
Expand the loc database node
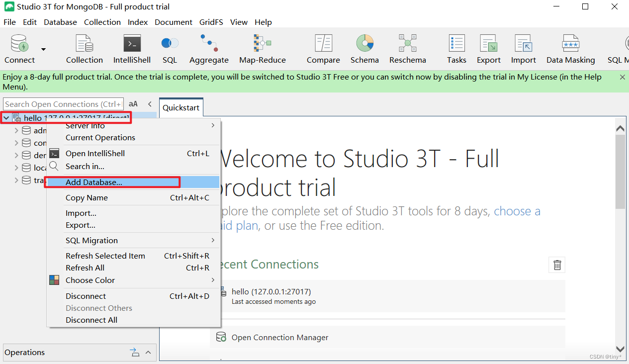coord(16,168)
